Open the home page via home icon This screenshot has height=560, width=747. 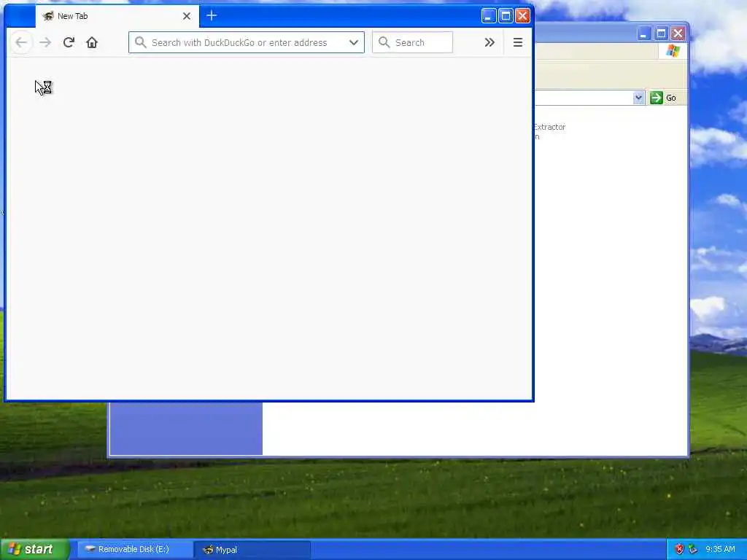92,42
